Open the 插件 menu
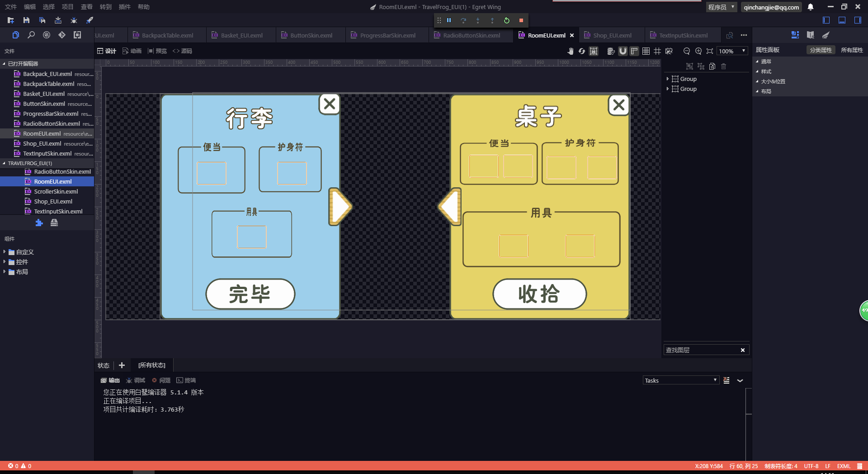This screenshot has width=868, height=474. coord(124,7)
